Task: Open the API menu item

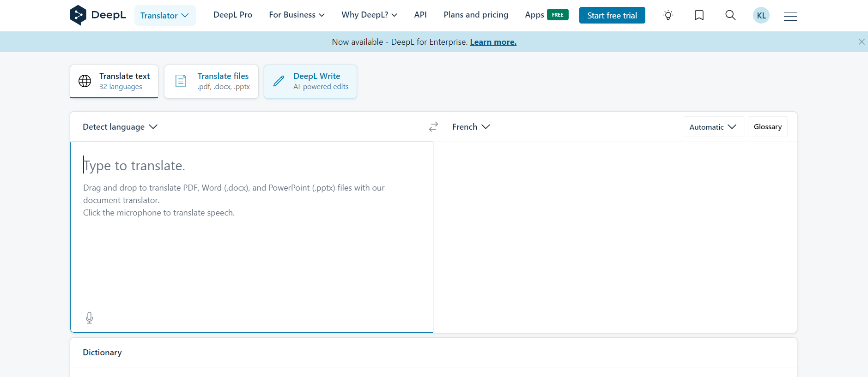Action: [x=420, y=15]
